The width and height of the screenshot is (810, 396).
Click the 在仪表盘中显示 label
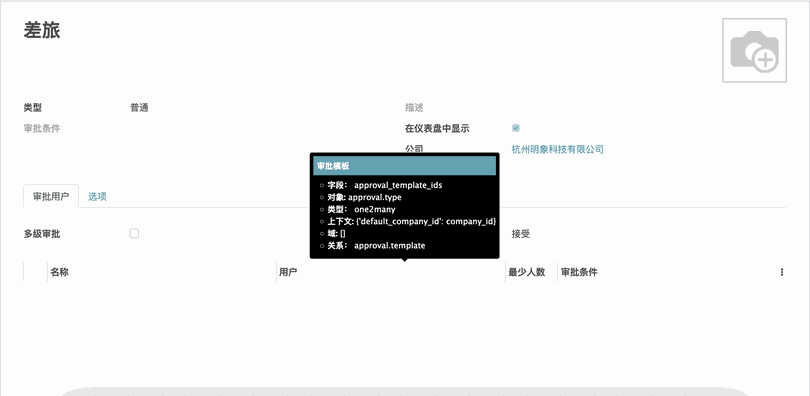point(437,129)
